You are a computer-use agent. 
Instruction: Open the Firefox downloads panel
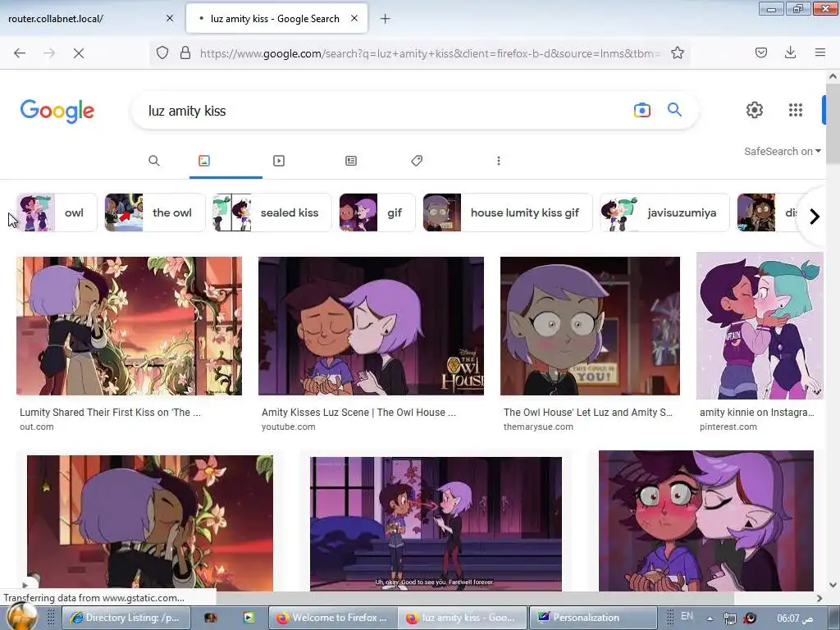[x=790, y=52]
